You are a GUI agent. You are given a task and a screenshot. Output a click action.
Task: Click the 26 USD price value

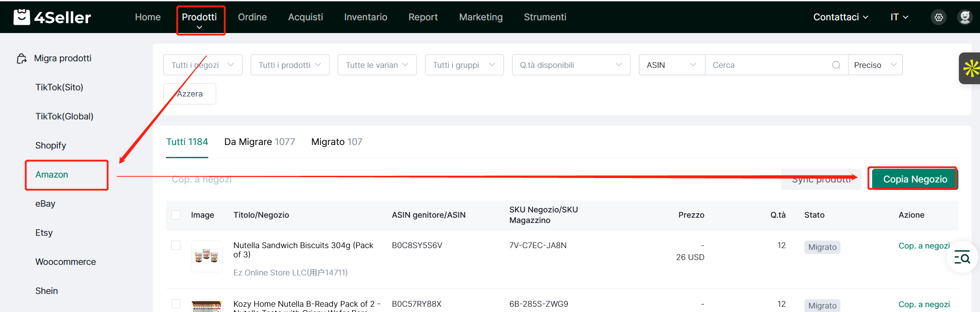[x=690, y=257]
